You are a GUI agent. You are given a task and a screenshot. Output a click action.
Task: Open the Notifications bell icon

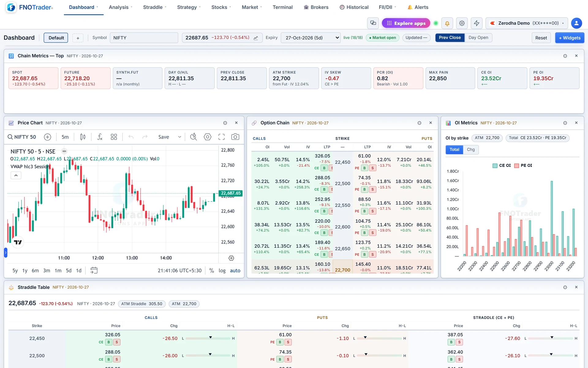coord(447,23)
